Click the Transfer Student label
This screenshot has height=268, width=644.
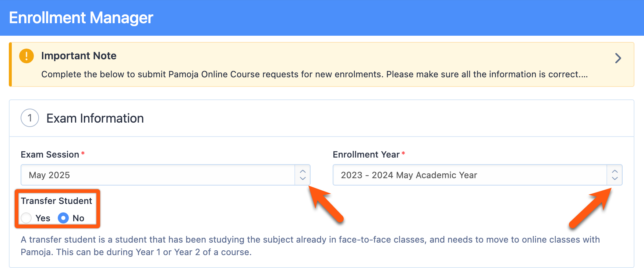(x=56, y=201)
